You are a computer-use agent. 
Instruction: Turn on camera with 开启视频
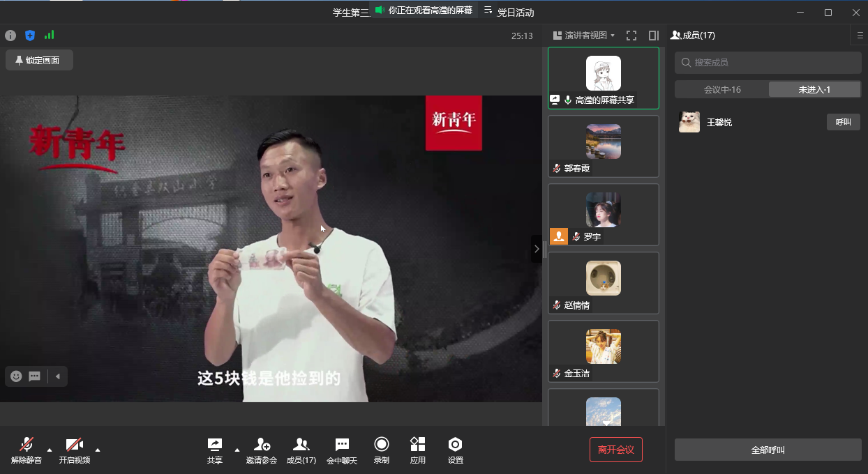click(x=75, y=450)
